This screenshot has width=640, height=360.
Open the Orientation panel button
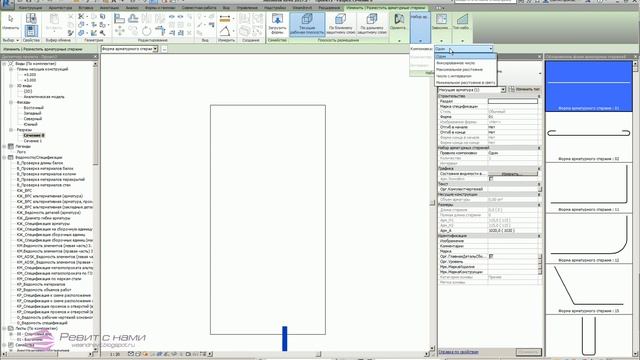coord(398,27)
